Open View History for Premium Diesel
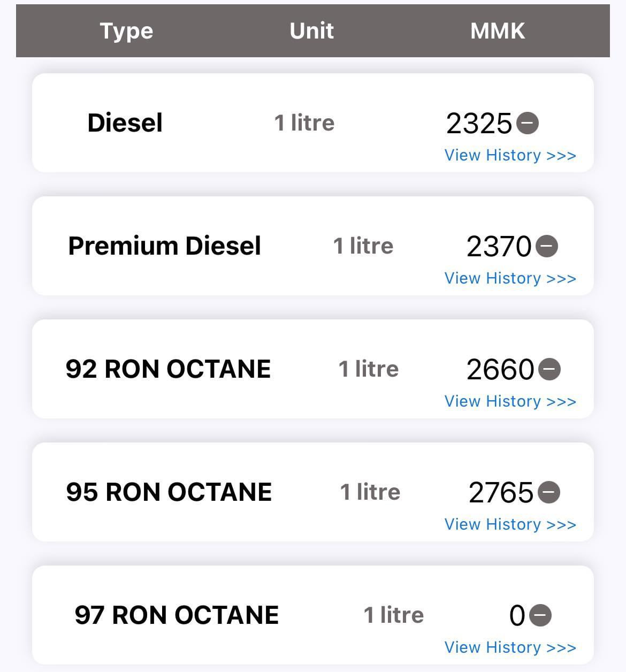This screenshot has height=672, width=626. [x=510, y=278]
